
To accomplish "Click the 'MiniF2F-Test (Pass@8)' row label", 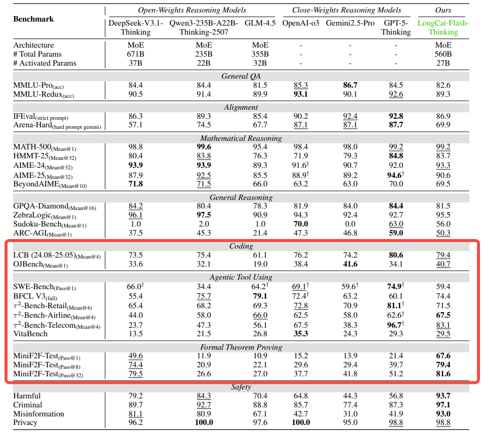I will (x=47, y=366).
